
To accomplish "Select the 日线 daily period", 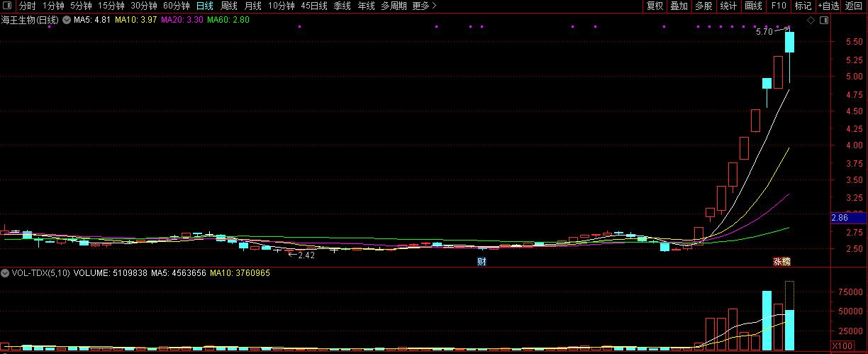I will coord(204,6).
